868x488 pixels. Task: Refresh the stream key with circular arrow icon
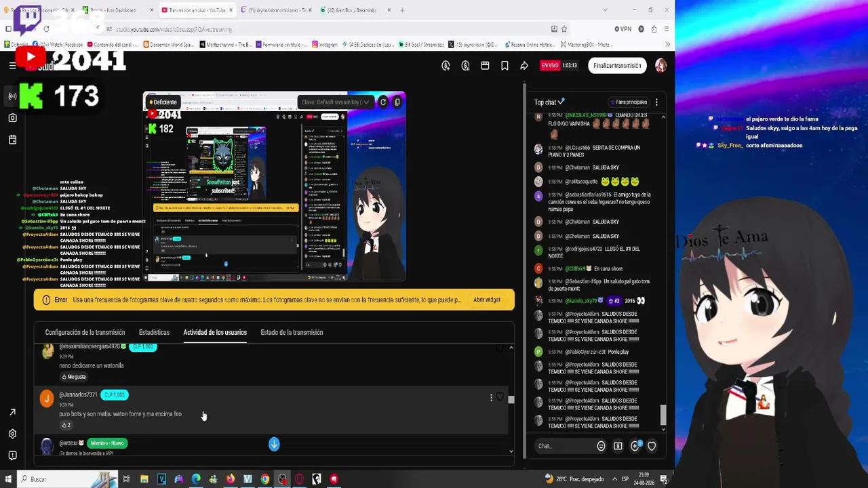point(383,102)
